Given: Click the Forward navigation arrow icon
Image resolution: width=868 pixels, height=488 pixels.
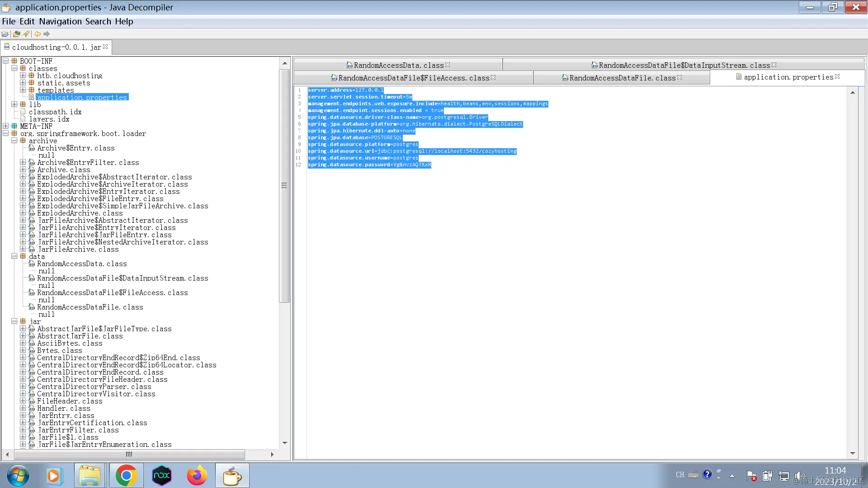Looking at the screenshot, I should pyautogui.click(x=47, y=34).
